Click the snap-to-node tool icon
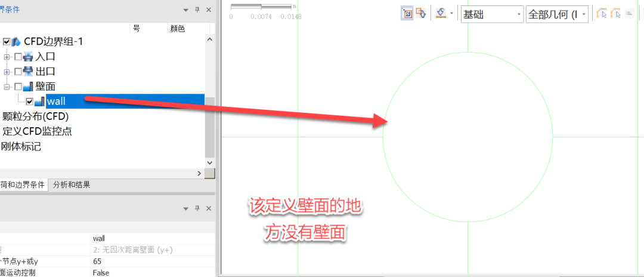Image resolution: width=644 pixels, height=277 pixels. click(x=441, y=14)
